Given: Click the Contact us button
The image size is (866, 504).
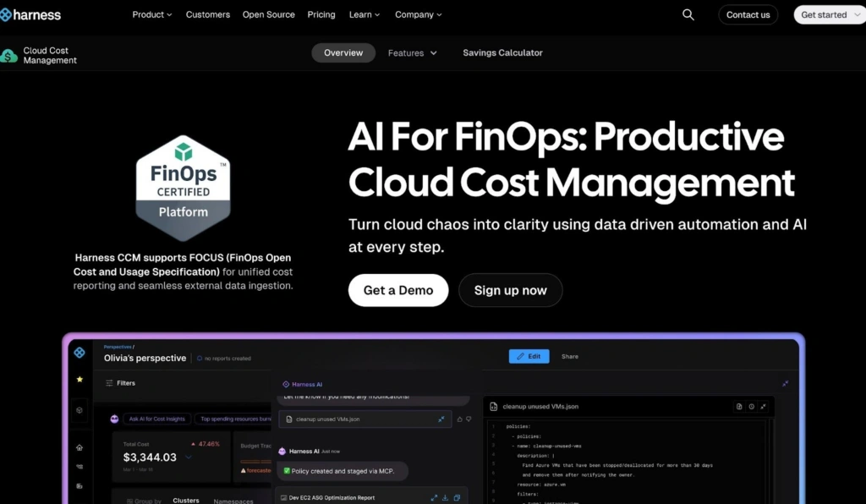Looking at the screenshot, I should point(748,14).
